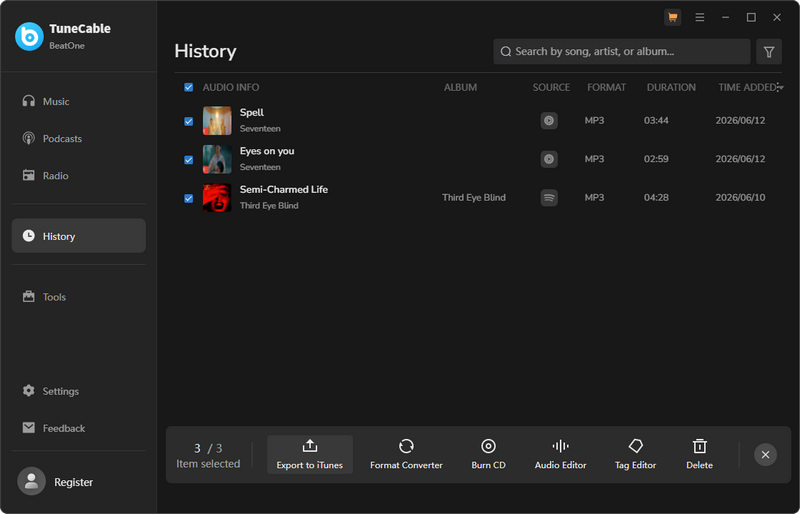Click the Eyes on you album thumbnail
800x514 pixels.
217,159
